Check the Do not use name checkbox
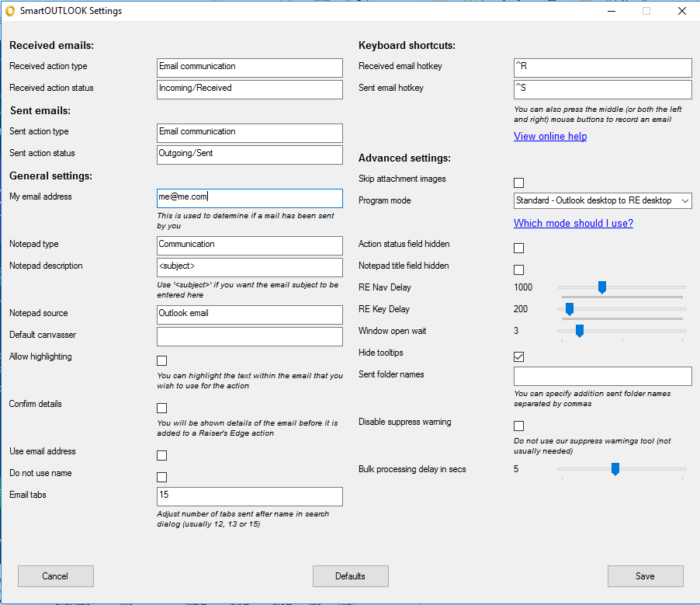 [x=161, y=477]
